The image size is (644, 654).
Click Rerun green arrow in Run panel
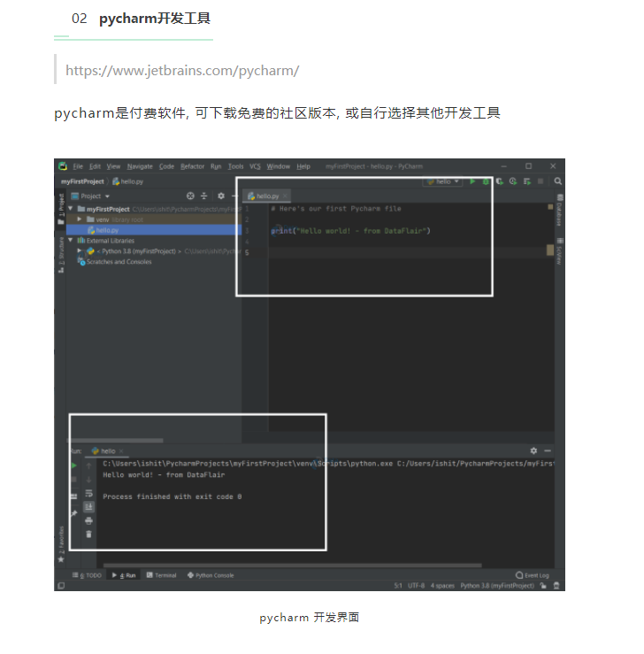tap(73, 465)
